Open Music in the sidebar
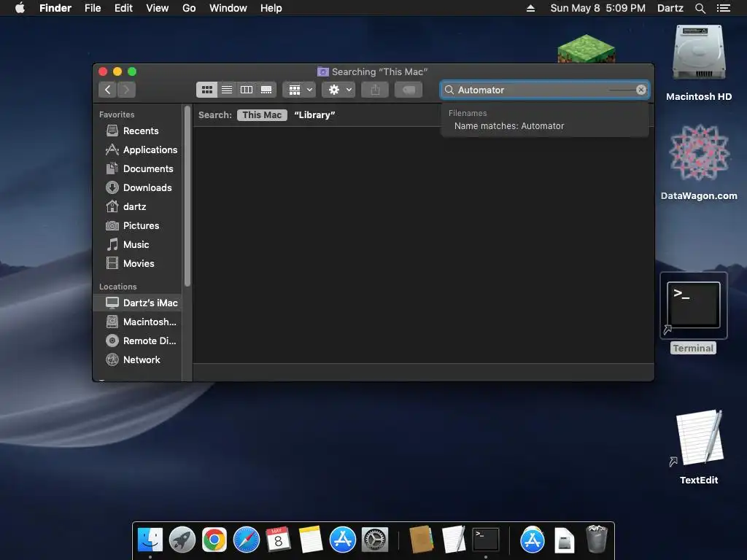 138,245
